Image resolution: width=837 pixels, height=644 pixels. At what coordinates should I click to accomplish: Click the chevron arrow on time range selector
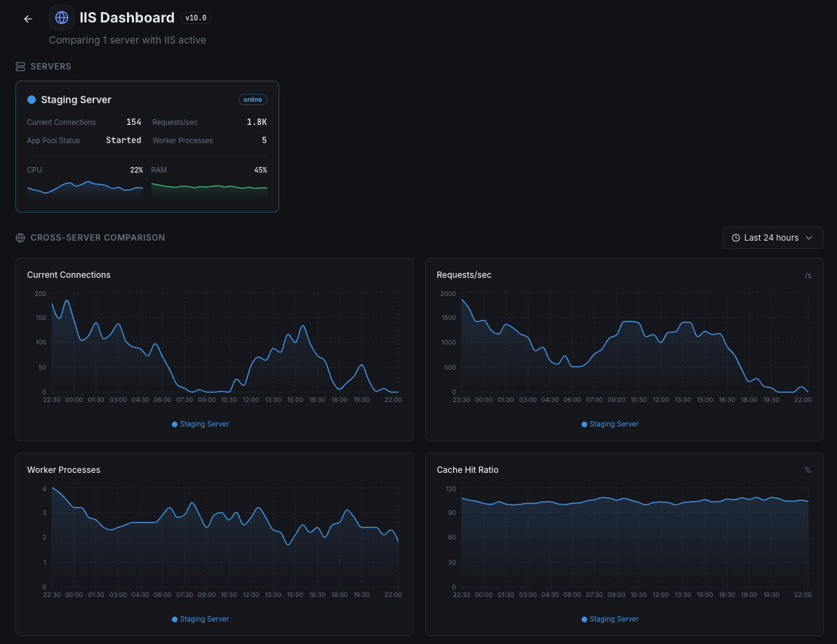click(809, 238)
